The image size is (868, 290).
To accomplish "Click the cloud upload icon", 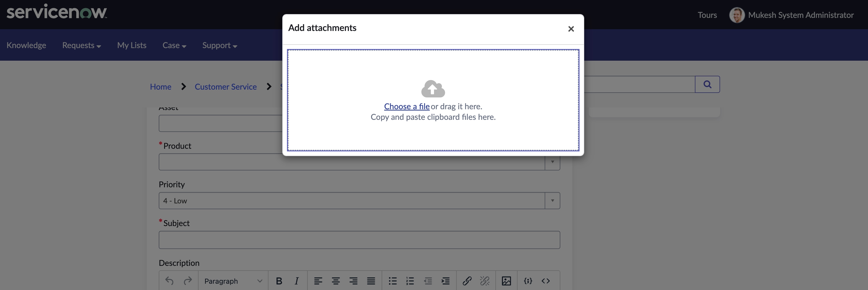I will [x=433, y=89].
